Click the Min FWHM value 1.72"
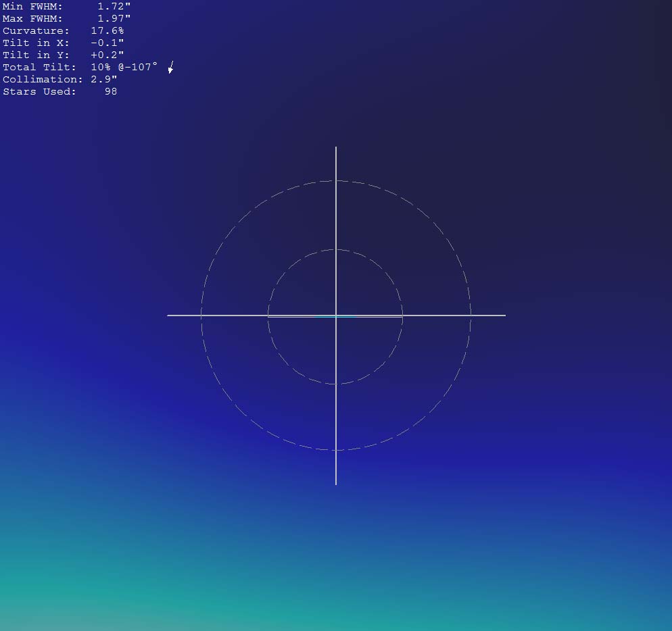Viewport: 672px width, 631px height. pos(114,7)
